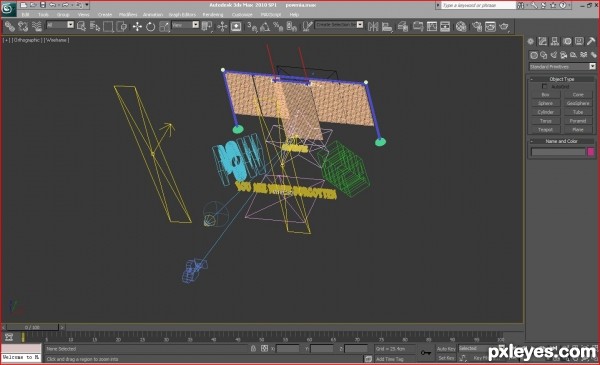Toggle the 3D Snaps button

pyautogui.click(x=252, y=26)
